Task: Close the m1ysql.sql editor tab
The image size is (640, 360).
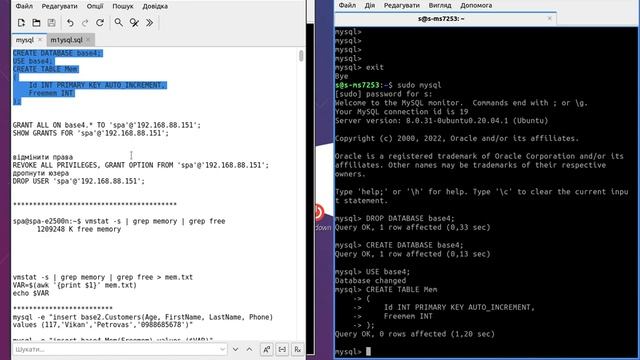Action: point(88,40)
